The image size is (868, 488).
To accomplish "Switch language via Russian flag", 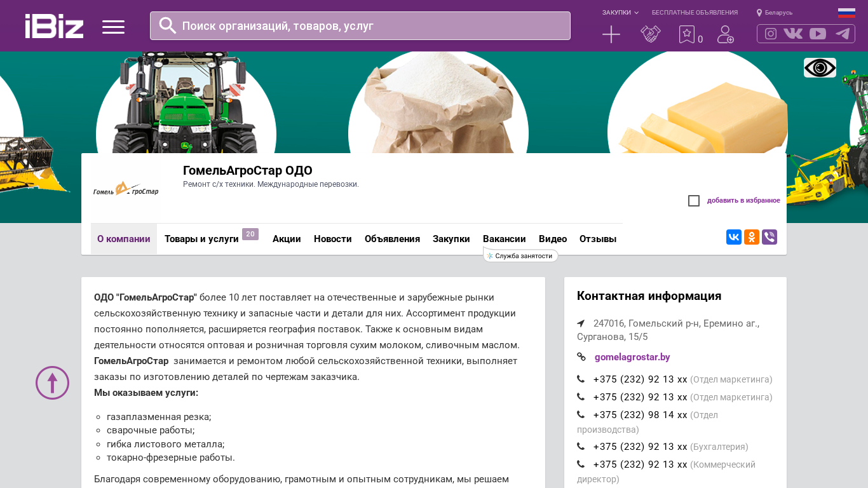I will 846,13.
